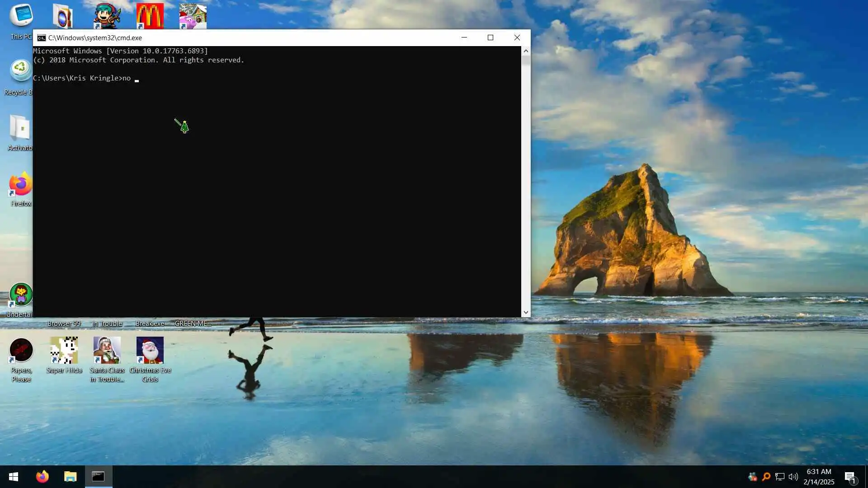Click the taskbar clock and date
868x488 pixels.
[819, 477]
